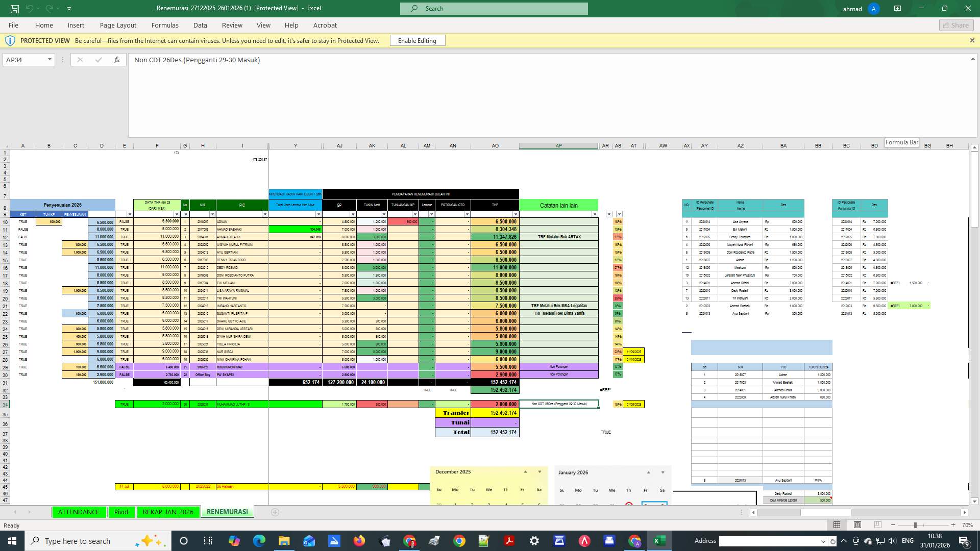Add a new sheet with the plus button
This screenshot has height=551, width=980.
pyautogui.click(x=275, y=512)
